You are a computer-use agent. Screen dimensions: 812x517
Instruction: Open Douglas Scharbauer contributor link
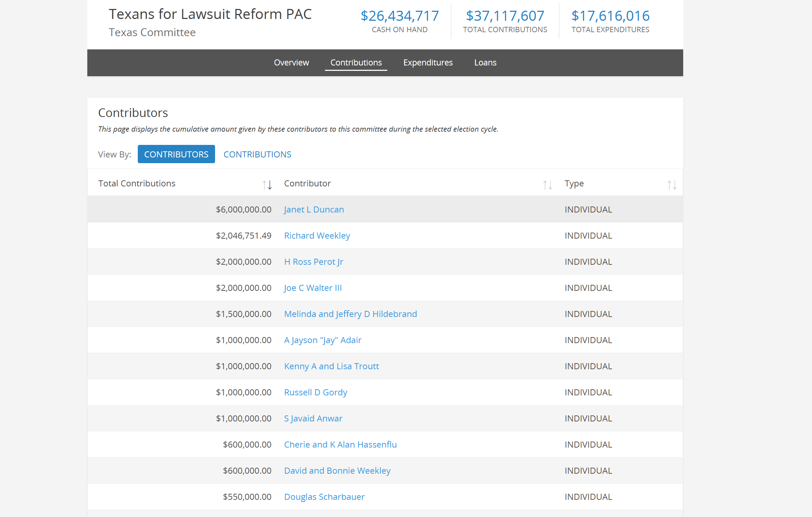(x=324, y=497)
